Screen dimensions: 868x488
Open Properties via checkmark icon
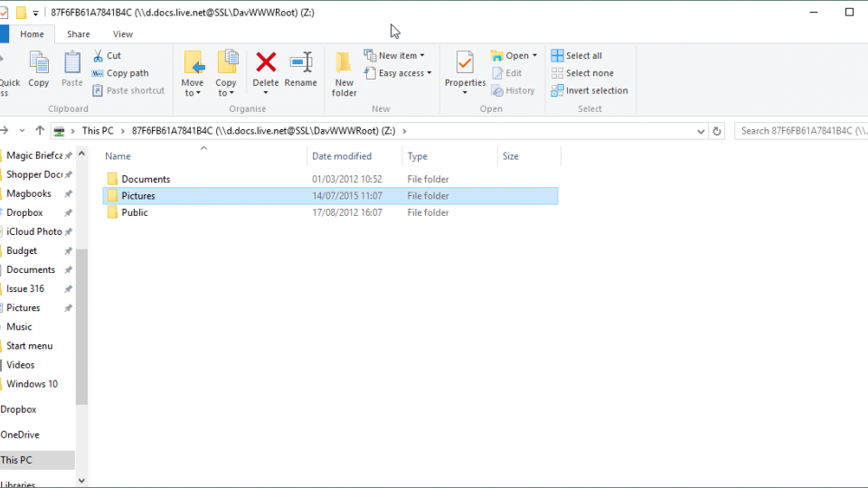tap(465, 63)
